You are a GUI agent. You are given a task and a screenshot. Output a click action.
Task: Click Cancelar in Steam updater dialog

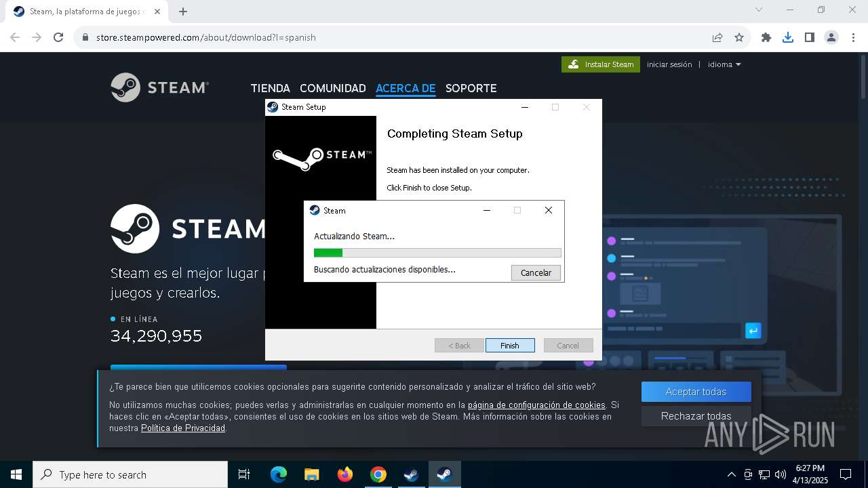pos(536,272)
